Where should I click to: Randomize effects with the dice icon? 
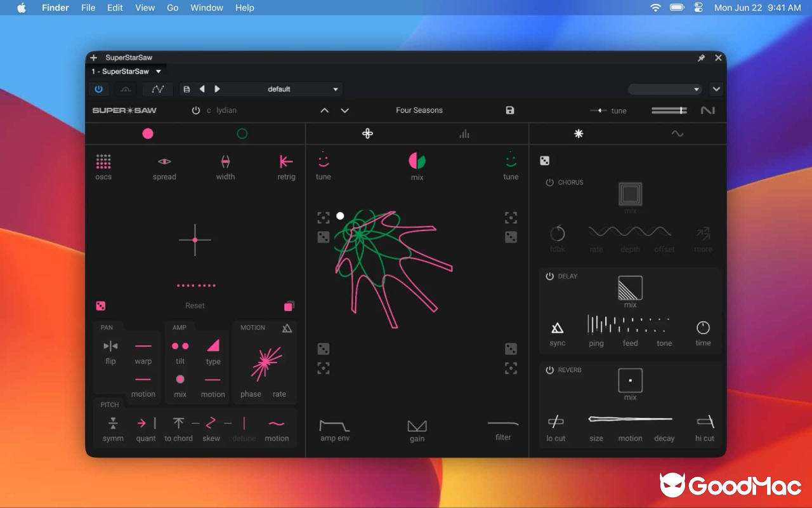click(x=544, y=161)
